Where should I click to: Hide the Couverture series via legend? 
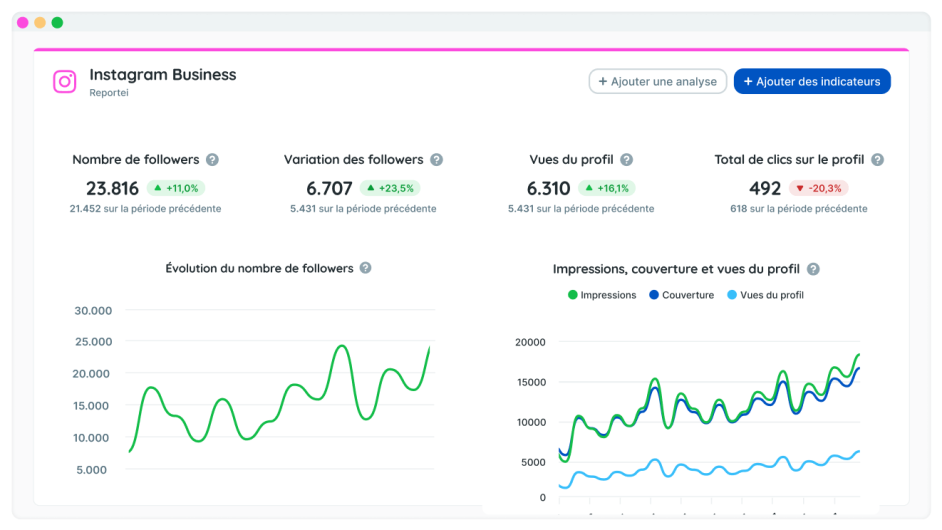[681, 295]
